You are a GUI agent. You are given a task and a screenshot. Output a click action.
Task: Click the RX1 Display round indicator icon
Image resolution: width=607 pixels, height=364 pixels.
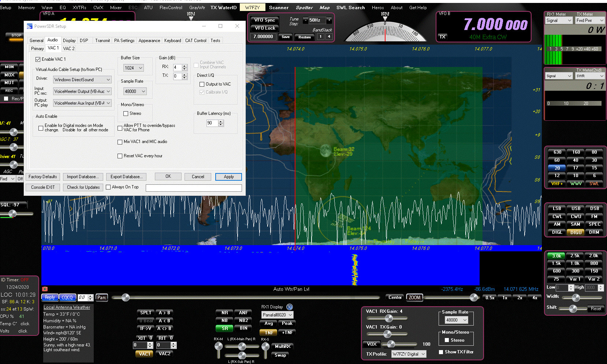290,307
